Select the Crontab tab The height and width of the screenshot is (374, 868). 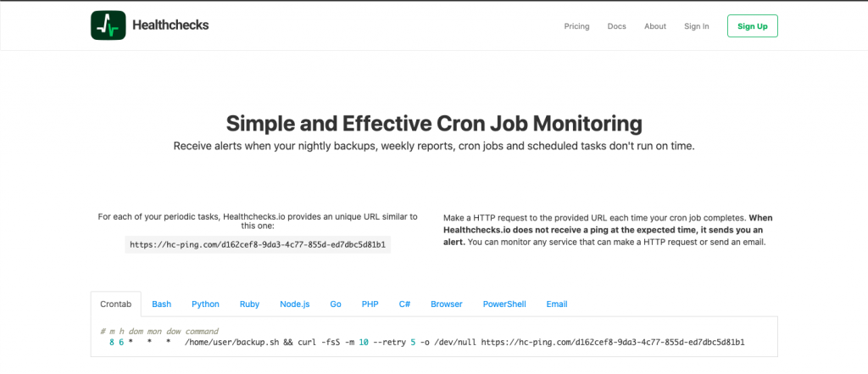coord(116,304)
